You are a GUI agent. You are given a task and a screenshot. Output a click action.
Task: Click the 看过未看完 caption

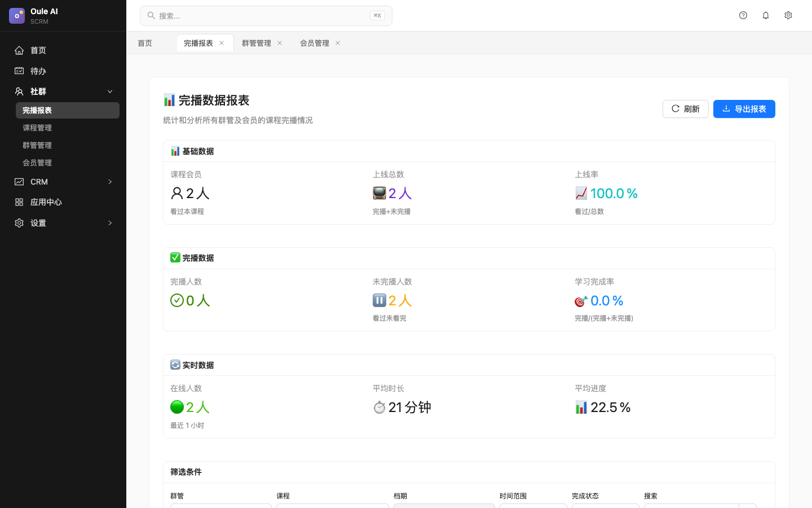coord(390,318)
